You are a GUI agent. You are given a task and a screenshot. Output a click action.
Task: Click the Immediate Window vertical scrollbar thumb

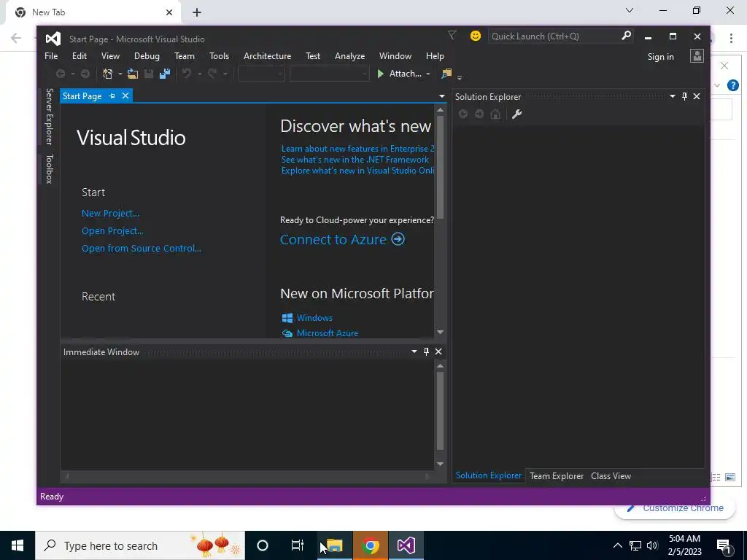pyautogui.click(x=440, y=411)
